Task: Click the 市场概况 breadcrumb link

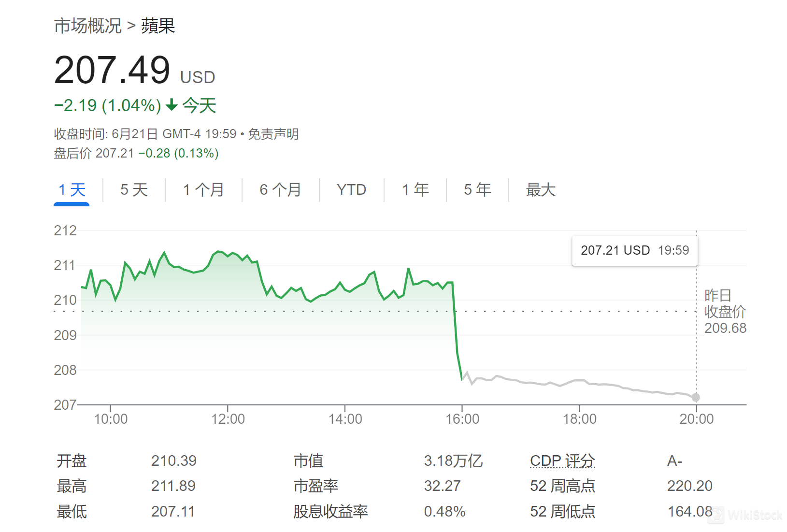Action: (87, 26)
